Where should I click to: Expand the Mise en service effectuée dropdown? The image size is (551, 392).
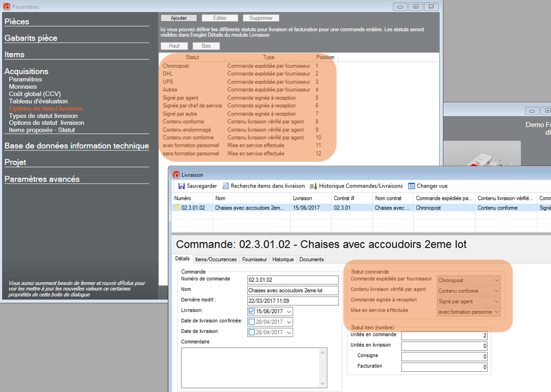click(496, 312)
